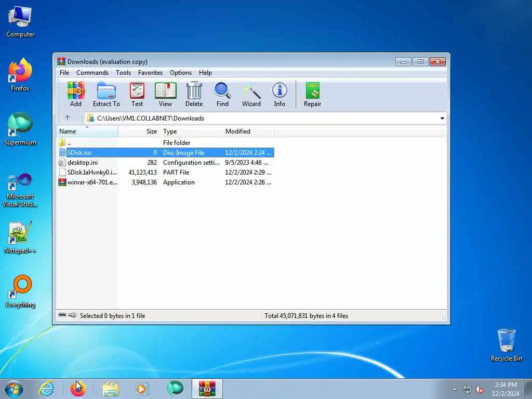The height and width of the screenshot is (399, 532).
Task: Open the View file tool
Action: [x=166, y=95]
